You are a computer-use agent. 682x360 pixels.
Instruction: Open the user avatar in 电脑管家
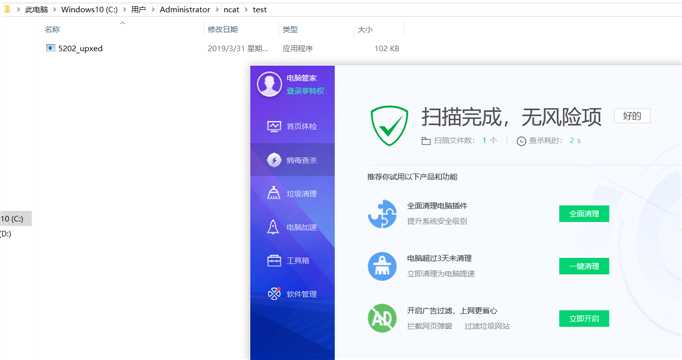(269, 84)
